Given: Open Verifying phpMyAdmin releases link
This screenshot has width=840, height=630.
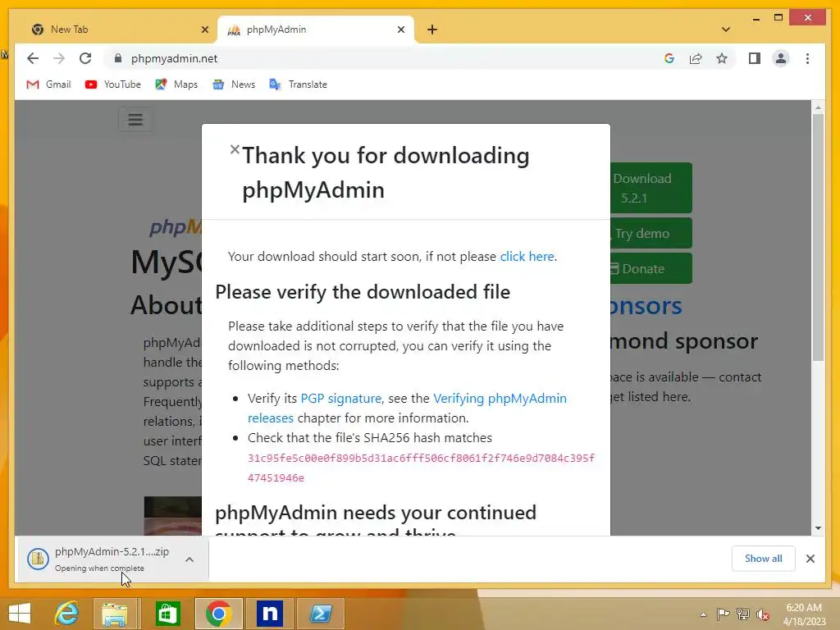Looking at the screenshot, I should pyautogui.click(x=407, y=409).
